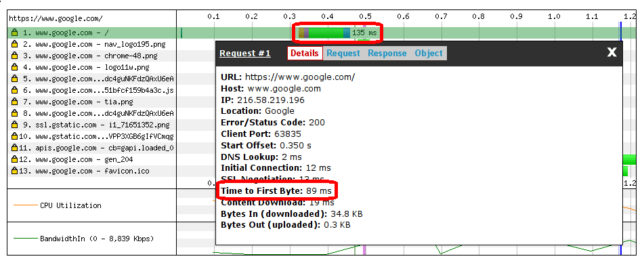Click lock icon beside i1_71651352.png
This screenshot has width=644, height=265.
tap(15, 125)
